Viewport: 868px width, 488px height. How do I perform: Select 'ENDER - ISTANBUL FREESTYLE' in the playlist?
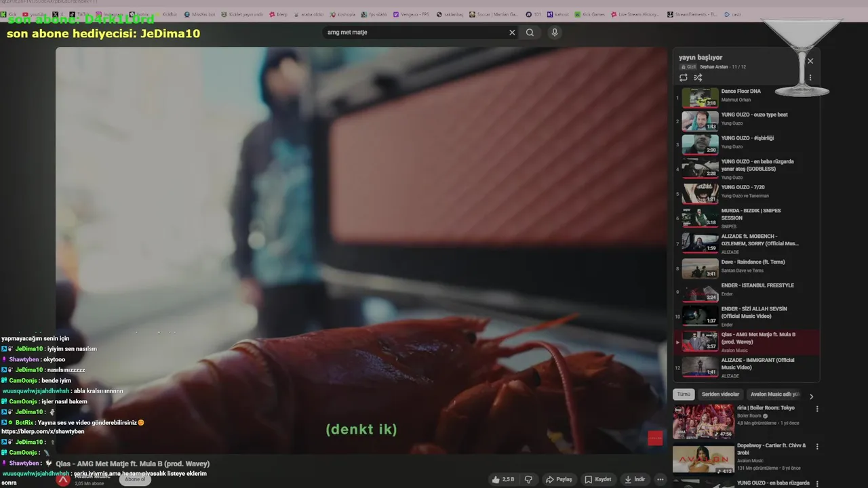[746, 292]
